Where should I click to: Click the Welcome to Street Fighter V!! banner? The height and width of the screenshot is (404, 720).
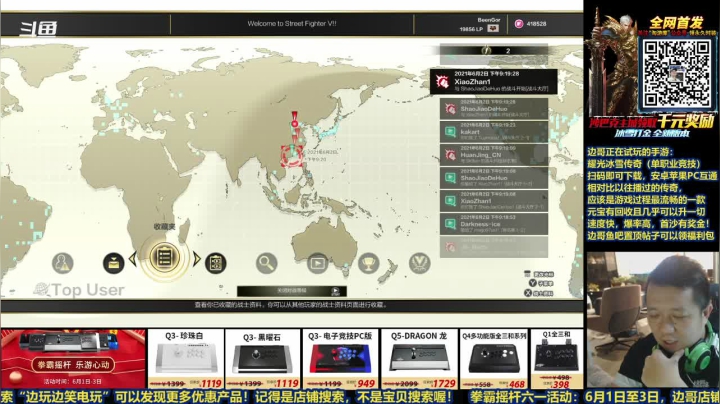(x=292, y=23)
